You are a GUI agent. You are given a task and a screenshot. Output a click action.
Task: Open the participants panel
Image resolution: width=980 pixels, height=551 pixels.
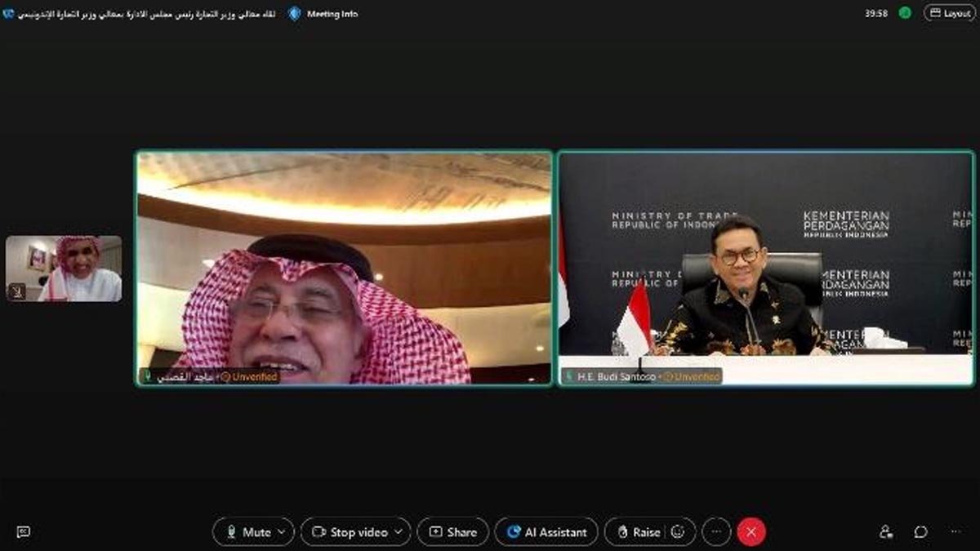(x=886, y=532)
